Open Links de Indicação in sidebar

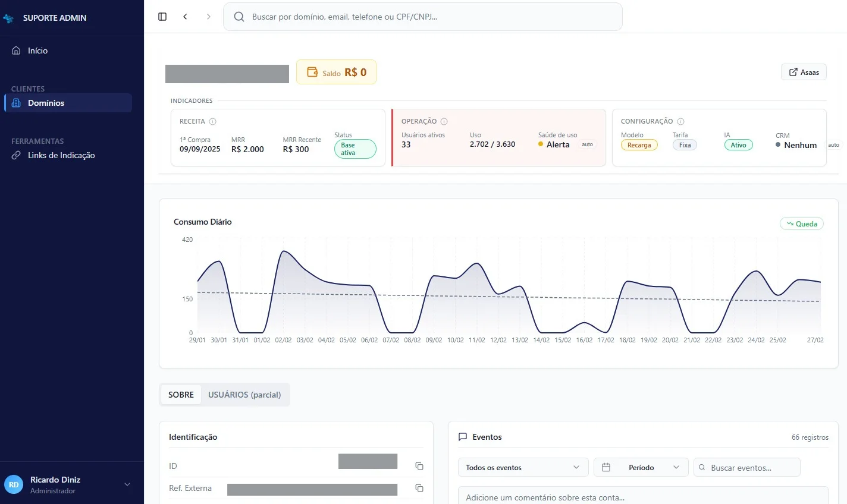pos(68,155)
